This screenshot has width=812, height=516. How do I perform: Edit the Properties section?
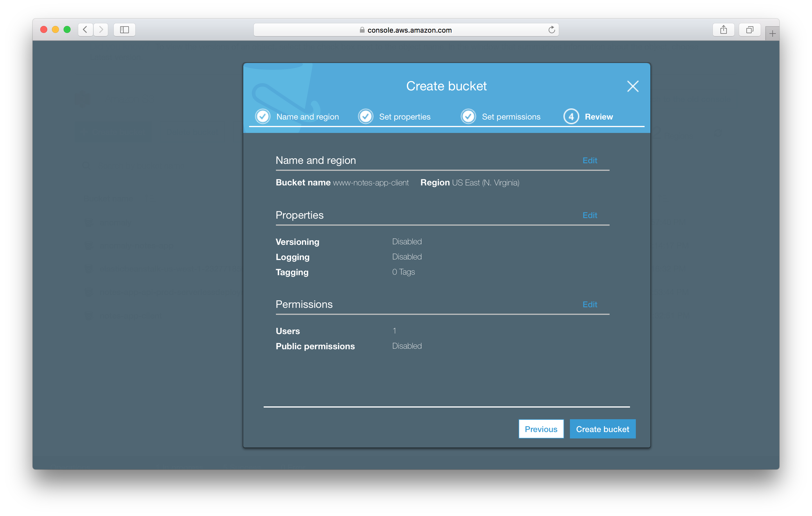pos(589,215)
